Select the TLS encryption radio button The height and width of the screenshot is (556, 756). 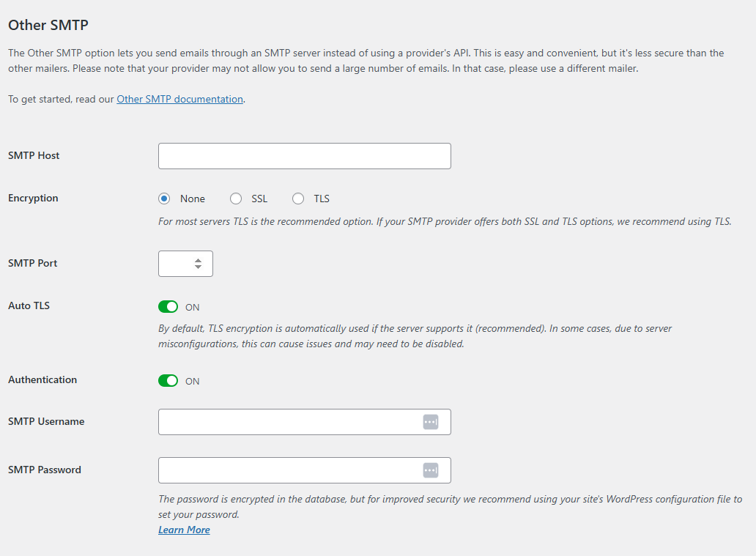pyautogui.click(x=298, y=199)
